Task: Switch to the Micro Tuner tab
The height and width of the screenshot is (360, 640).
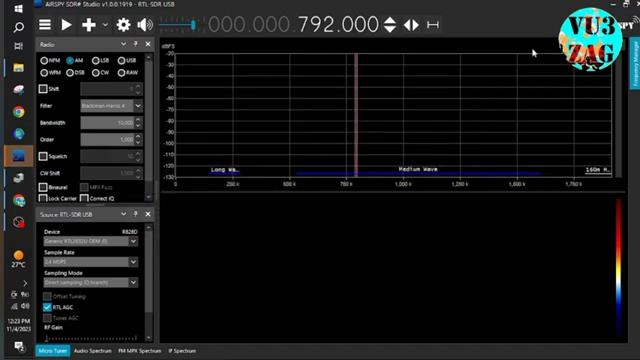Action: (x=53, y=351)
